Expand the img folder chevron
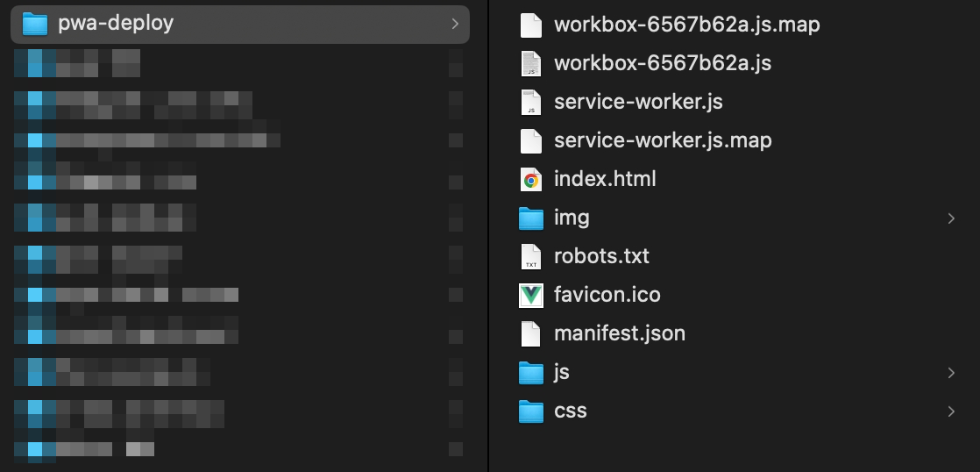 (951, 218)
